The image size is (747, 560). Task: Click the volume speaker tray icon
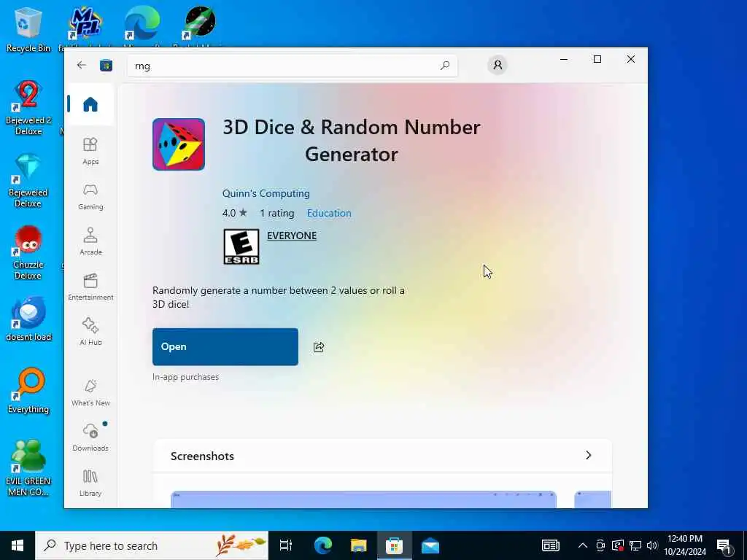[652, 545]
